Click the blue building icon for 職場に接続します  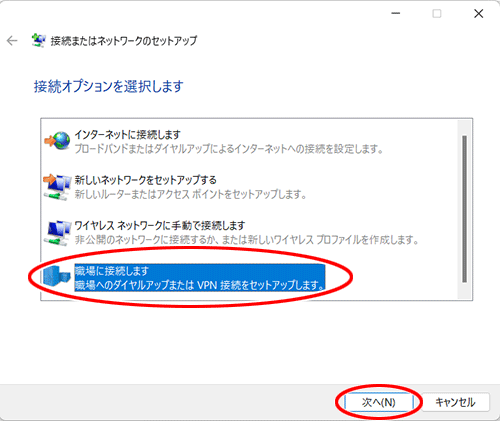(x=57, y=277)
